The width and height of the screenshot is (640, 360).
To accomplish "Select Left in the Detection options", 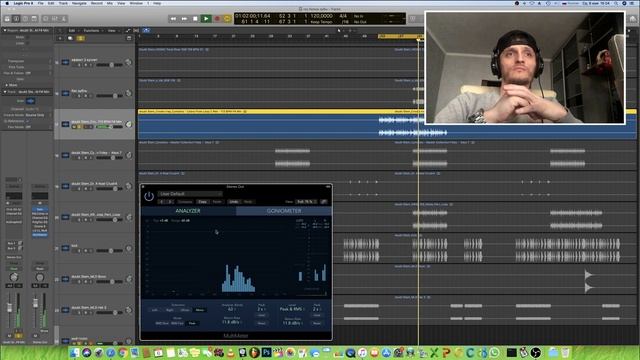I will click(155, 310).
